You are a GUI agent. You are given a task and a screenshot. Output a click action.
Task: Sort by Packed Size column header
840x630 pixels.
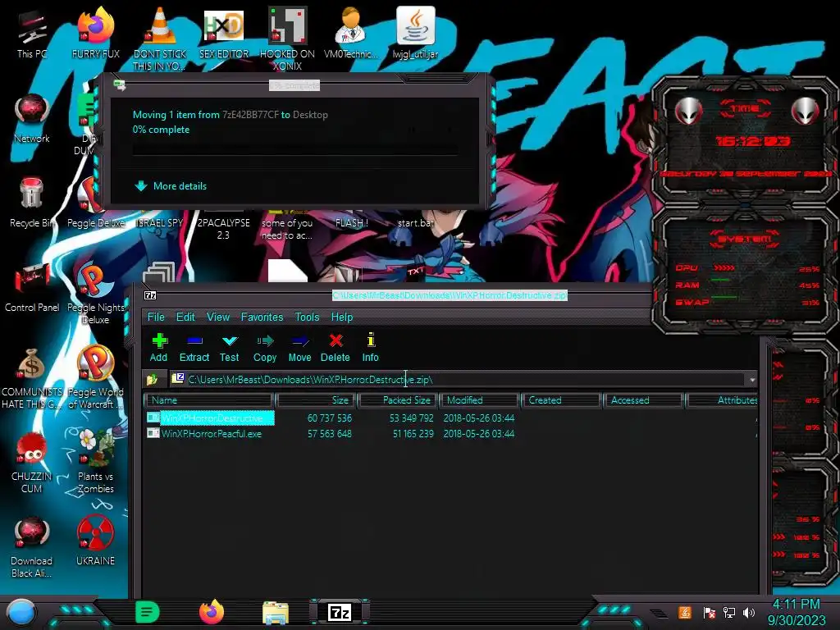pos(398,400)
